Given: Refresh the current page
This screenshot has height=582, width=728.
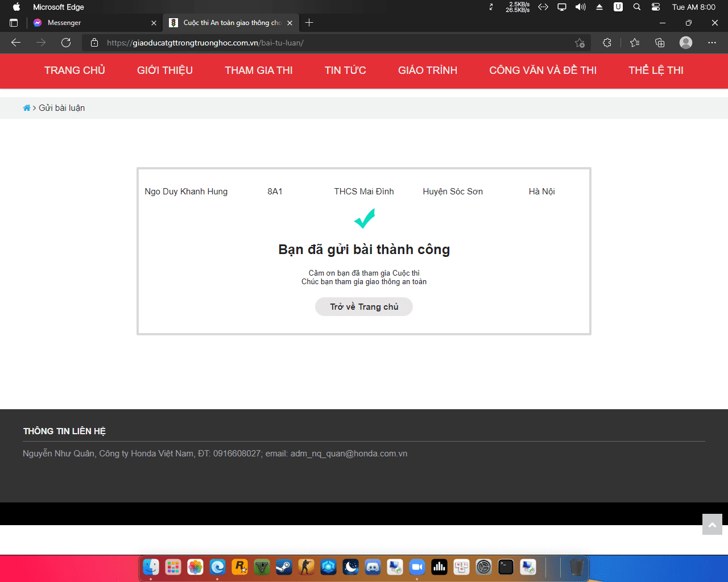Looking at the screenshot, I should (66, 43).
